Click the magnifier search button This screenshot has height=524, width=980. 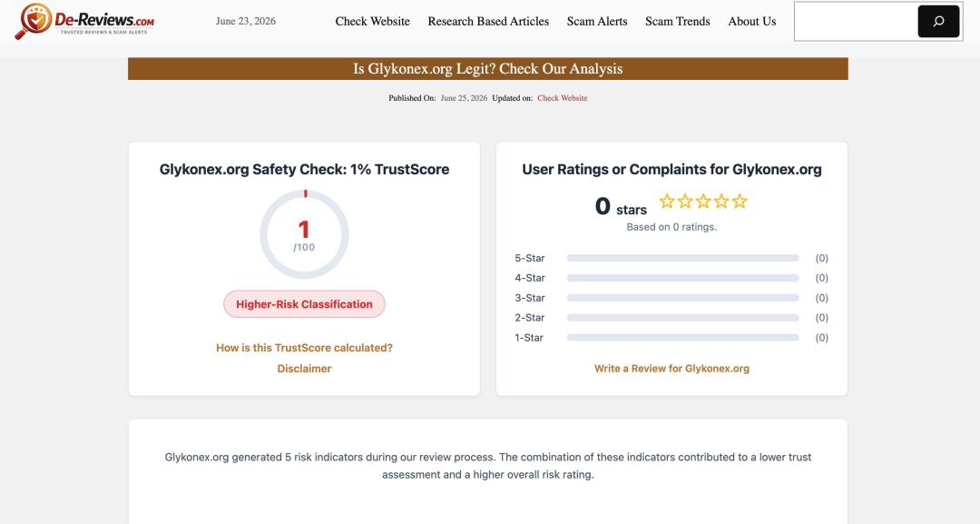tap(938, 21)
